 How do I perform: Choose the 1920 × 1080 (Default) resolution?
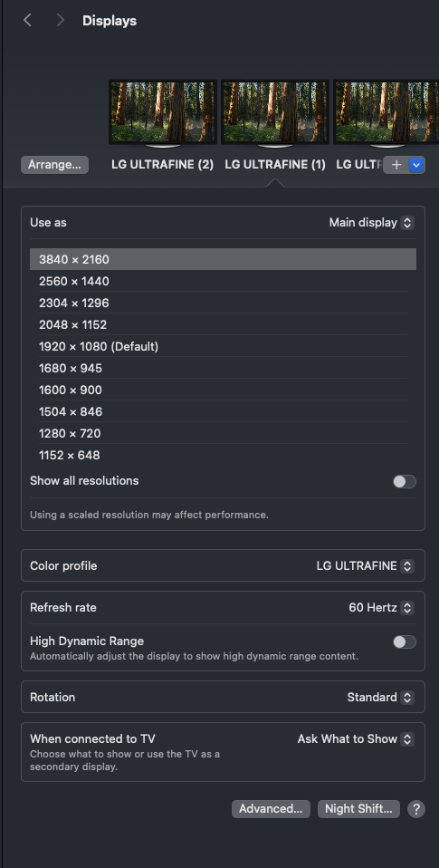(x=223, y=346)
